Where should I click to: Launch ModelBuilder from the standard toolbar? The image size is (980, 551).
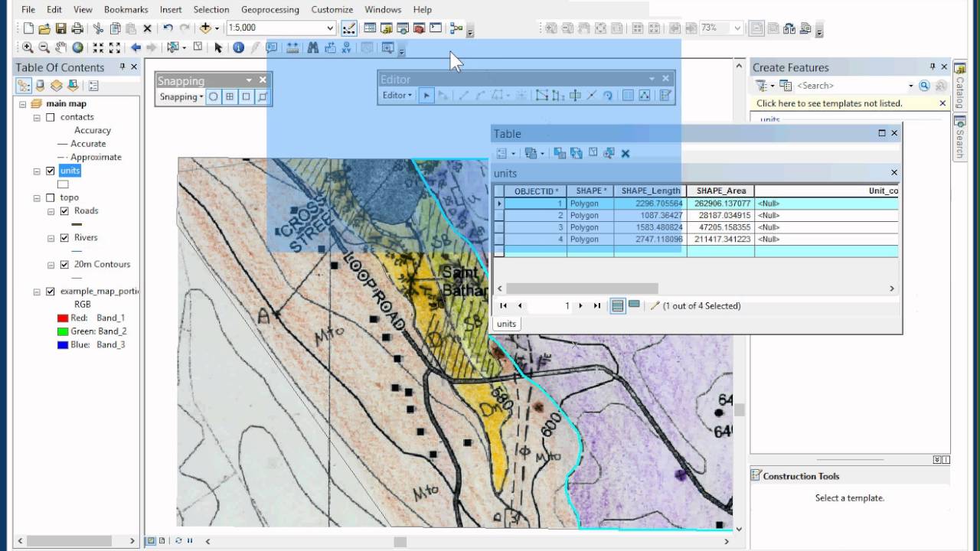pos(456,28)
